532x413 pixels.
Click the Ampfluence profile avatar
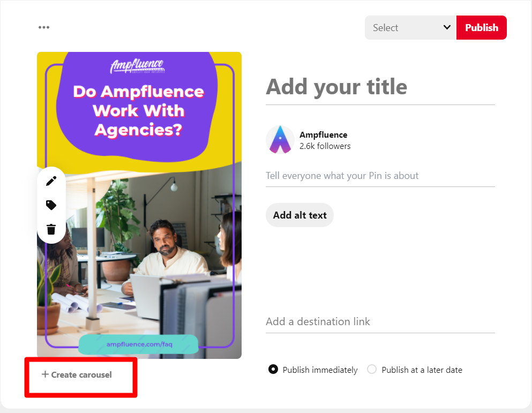click(280, 140)
